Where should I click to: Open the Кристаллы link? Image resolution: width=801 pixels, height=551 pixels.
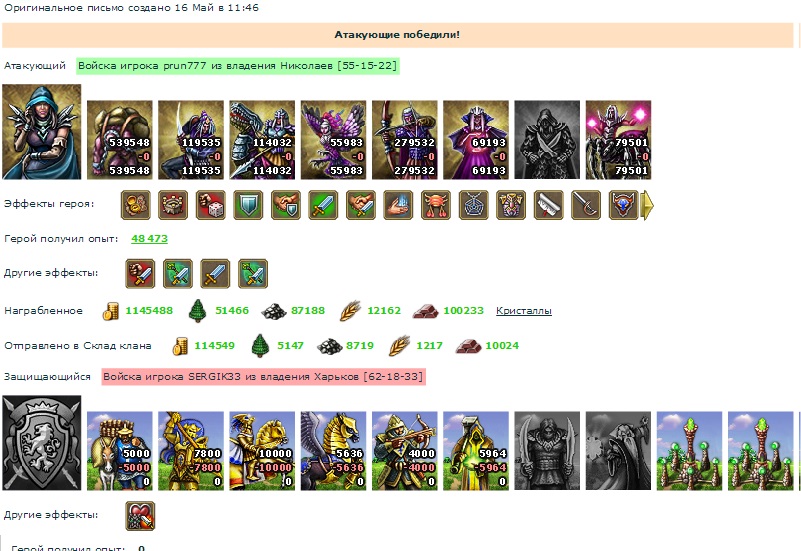coord(524,310)
